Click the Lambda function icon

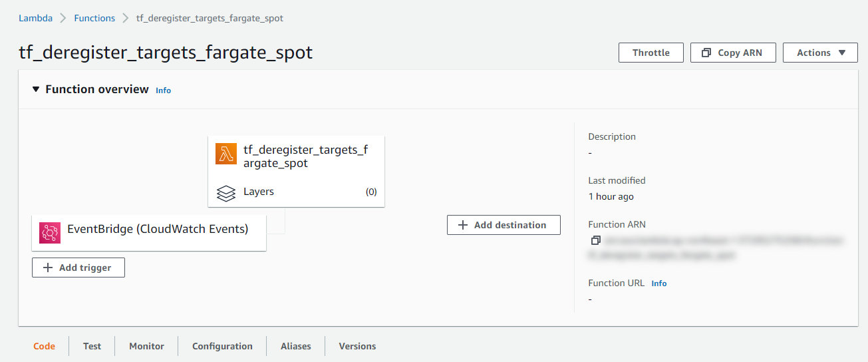(x=226, y=154)
